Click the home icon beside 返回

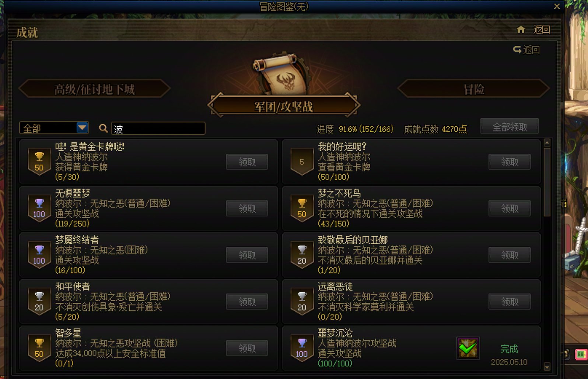click(521, 29)
